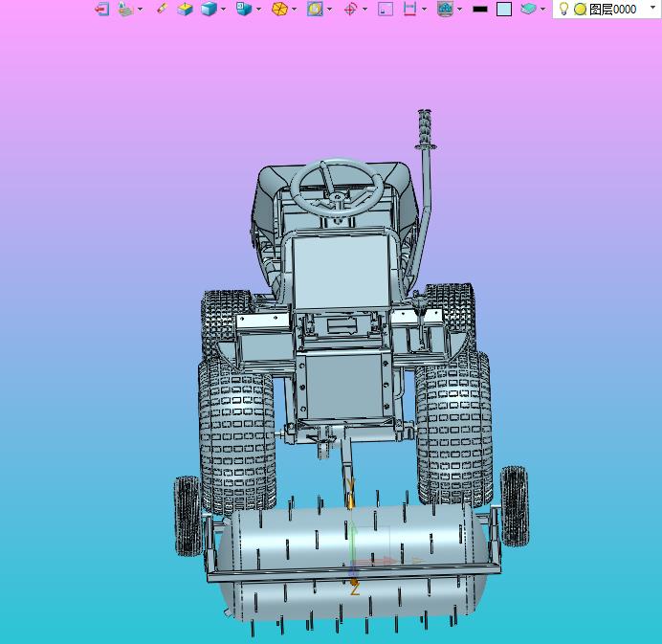
Task: Click the blue cube with corner marker icon
Action: pos(244,9)
